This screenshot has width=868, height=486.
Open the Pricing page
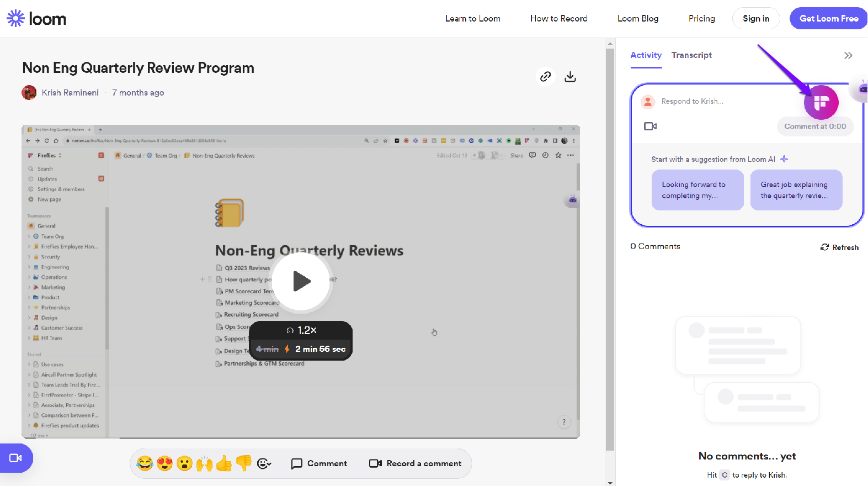click(701, 19)
